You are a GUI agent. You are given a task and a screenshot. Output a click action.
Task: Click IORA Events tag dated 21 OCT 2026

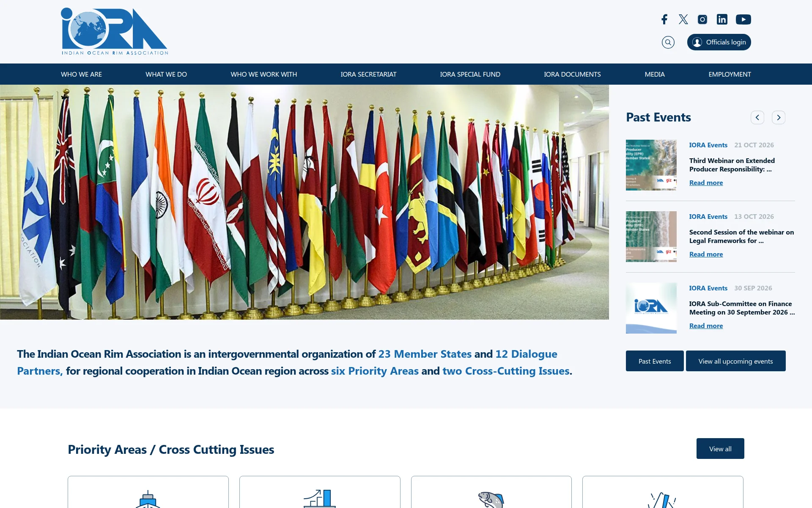click(708, 145)
